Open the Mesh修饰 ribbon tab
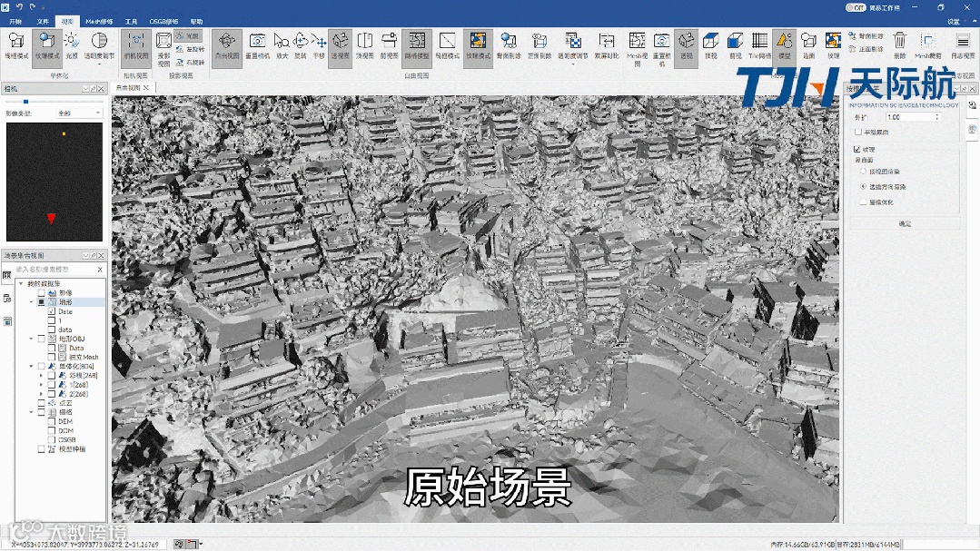Viewport: 980px width, 551px height. pyautogui.click(x=99, y=21)
